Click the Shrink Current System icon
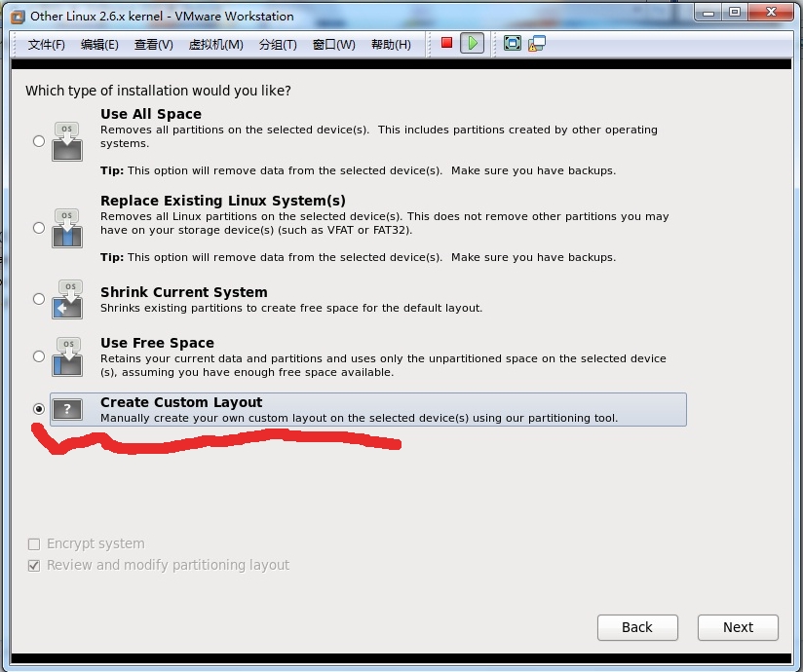The height and width of the screenshot is (672, 803). click(67, 299)
